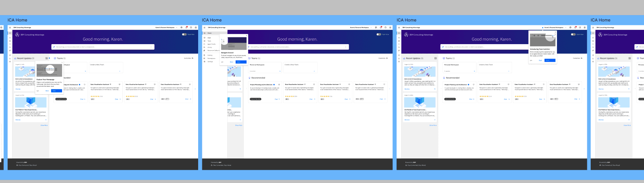
Task: Advance Recommended carousel arrow in Explore Your Homepage frame
Action: (195, 89)
